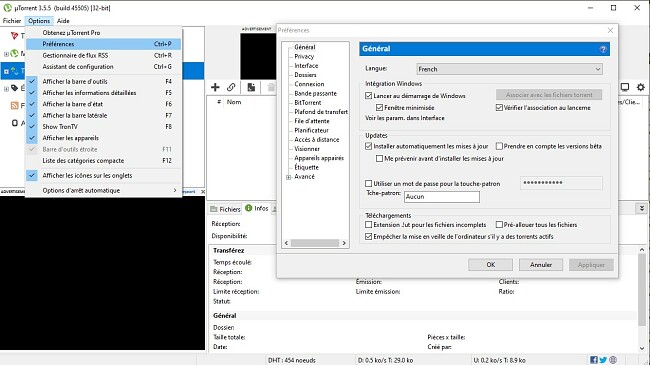
Task: Switch to the Fichiers tab
Action: point(225,209)
